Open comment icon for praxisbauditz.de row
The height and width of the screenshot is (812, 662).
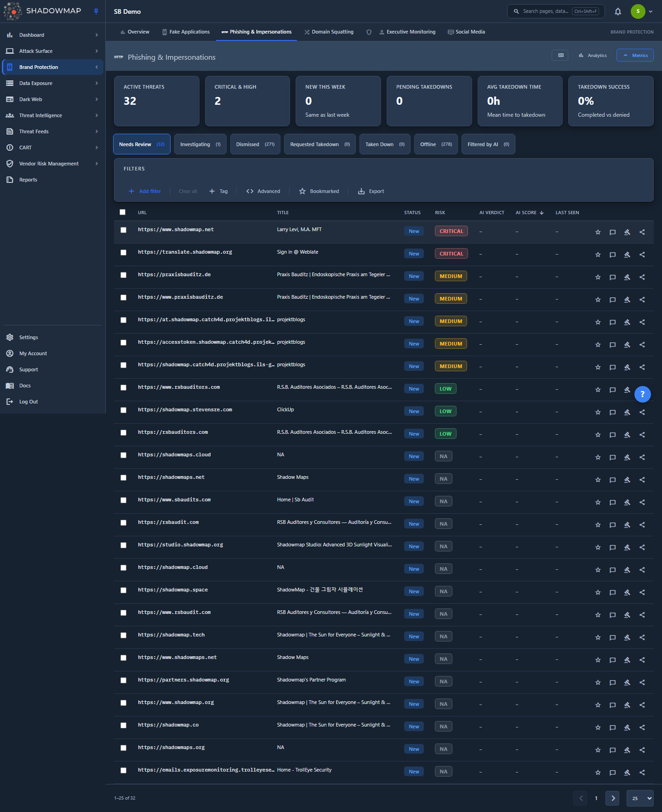coord(612,277)
